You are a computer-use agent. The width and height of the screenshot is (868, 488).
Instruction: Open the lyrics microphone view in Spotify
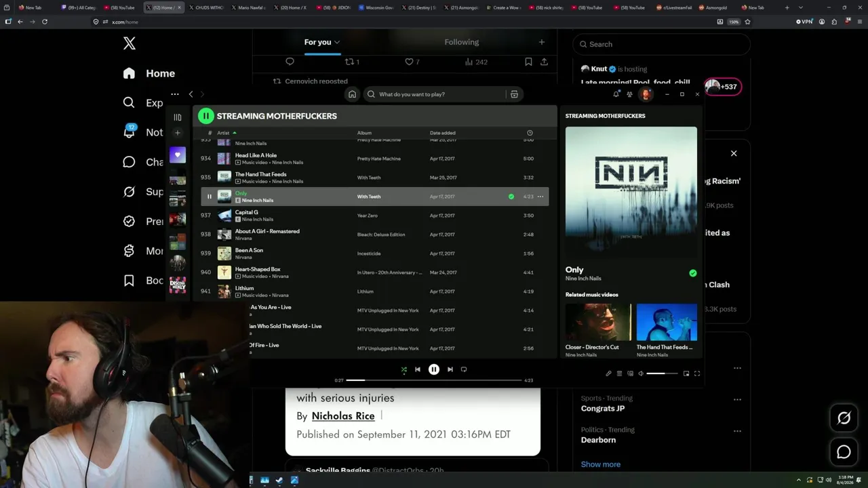[x=608, y=373]
